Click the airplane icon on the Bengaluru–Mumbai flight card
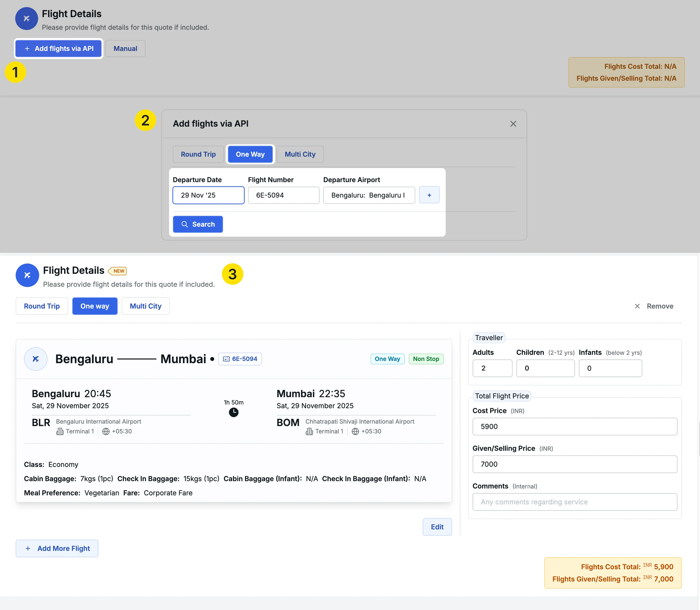This screenshot has height=610, width=700. pyautogui.click(x=35, y=359)
